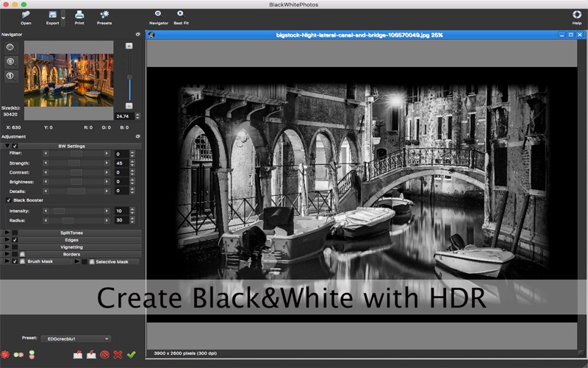Undock the Navigator panel with its float icon
Screen dimensions: 588x368
tap(137, 34)
